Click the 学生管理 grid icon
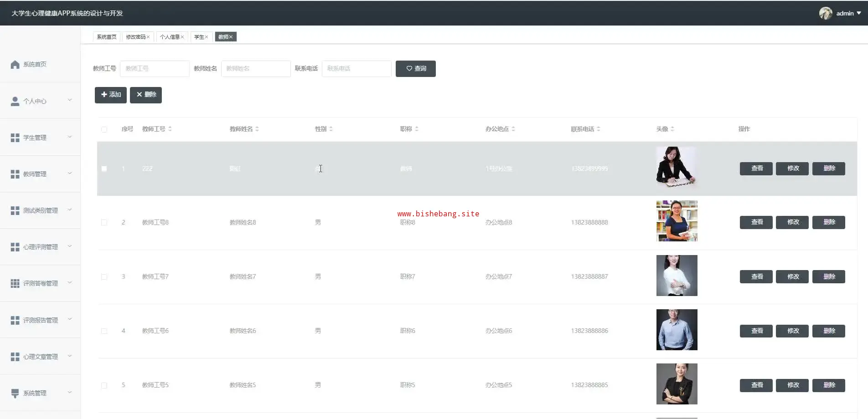 coord(15,138)
